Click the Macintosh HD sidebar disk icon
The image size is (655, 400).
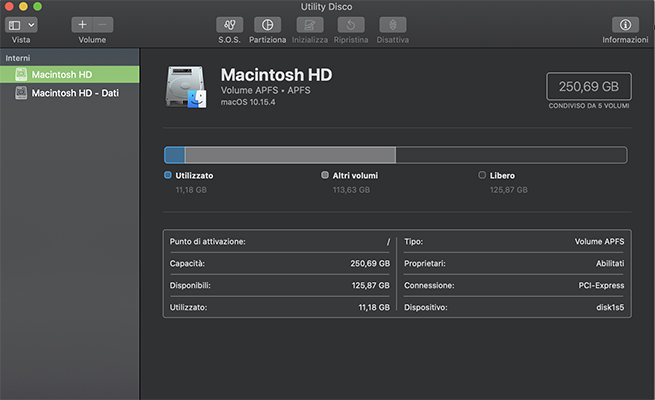coord(21,74)
